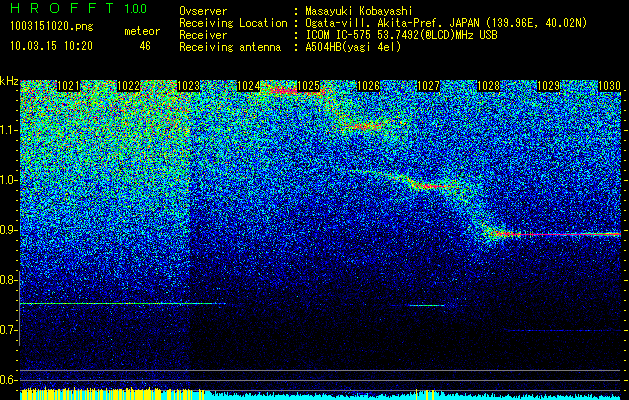Click the 0.7 frequency axis label

(x=8, y=330)
